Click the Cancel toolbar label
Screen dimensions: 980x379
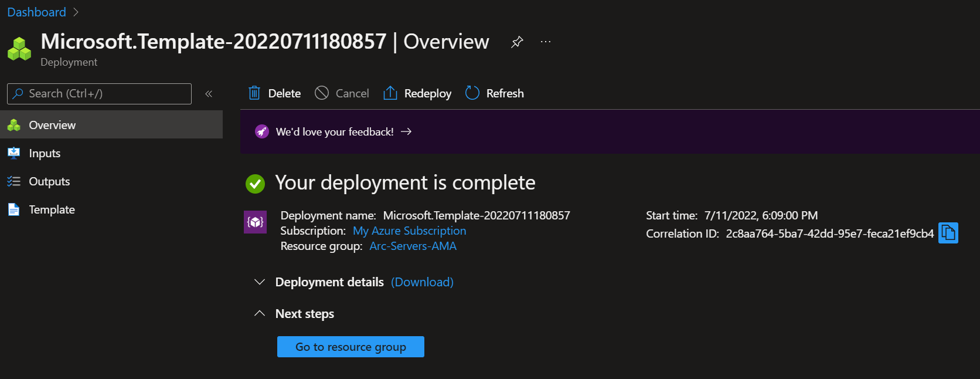tap(352, 93)
